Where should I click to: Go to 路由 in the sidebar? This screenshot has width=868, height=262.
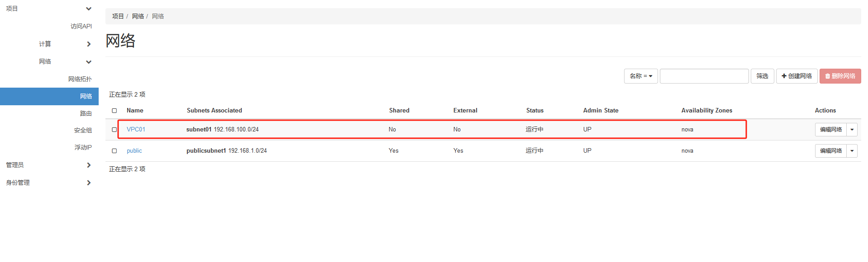[x=86, y=113]
